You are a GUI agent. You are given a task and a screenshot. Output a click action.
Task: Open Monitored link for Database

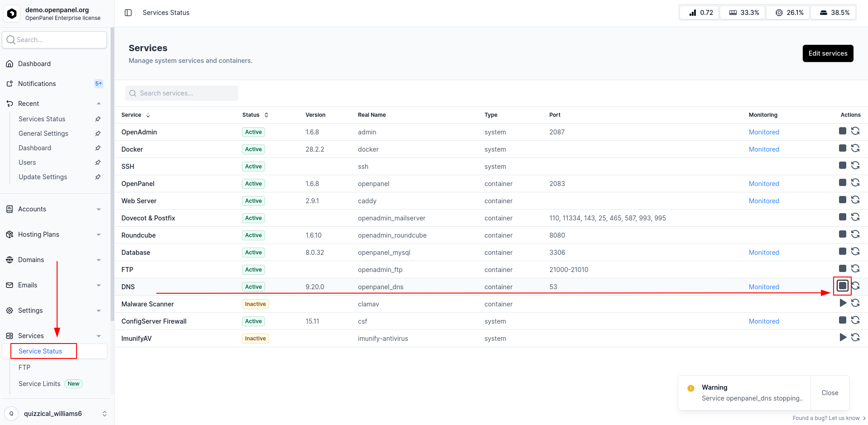coord(764,253)
